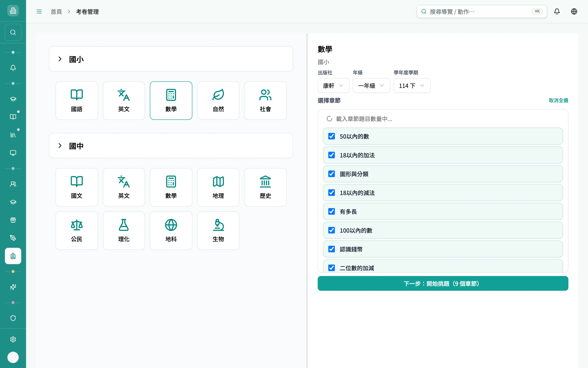Select junior high 國文 subject card

tap(77, 187)
